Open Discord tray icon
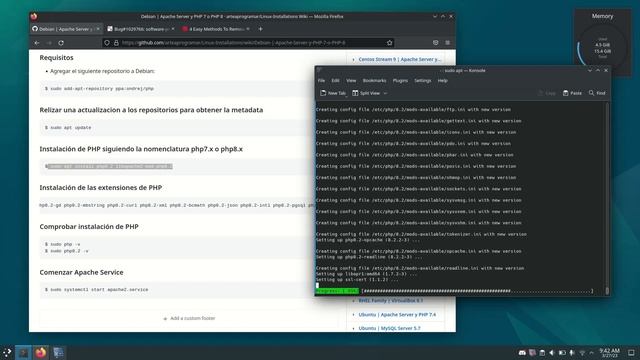 [522, 353]
